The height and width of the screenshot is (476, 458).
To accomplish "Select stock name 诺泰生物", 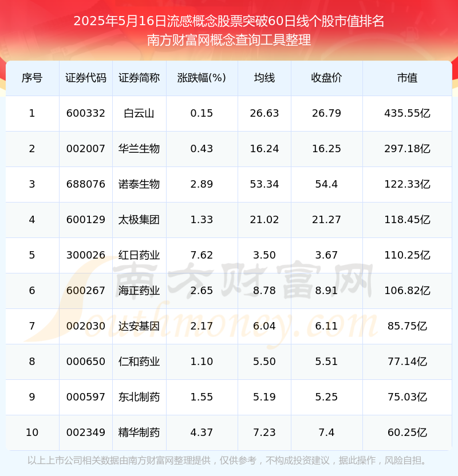I will click(139, 184).
